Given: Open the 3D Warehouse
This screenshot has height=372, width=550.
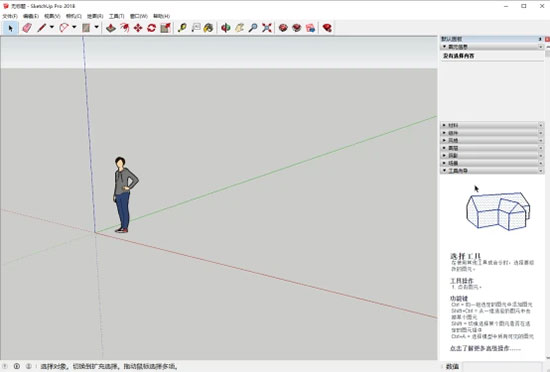Looking at the screenshot, I should [x=283, y=28].
